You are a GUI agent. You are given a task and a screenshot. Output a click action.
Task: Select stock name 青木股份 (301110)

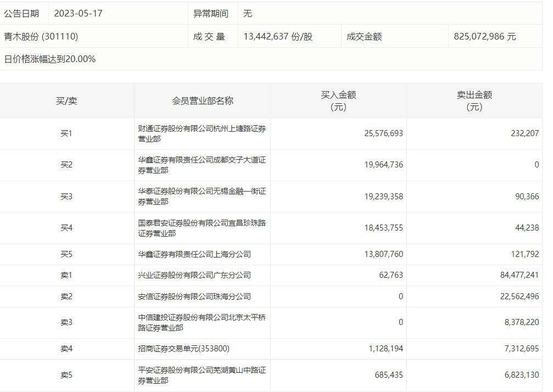point(41,36)
